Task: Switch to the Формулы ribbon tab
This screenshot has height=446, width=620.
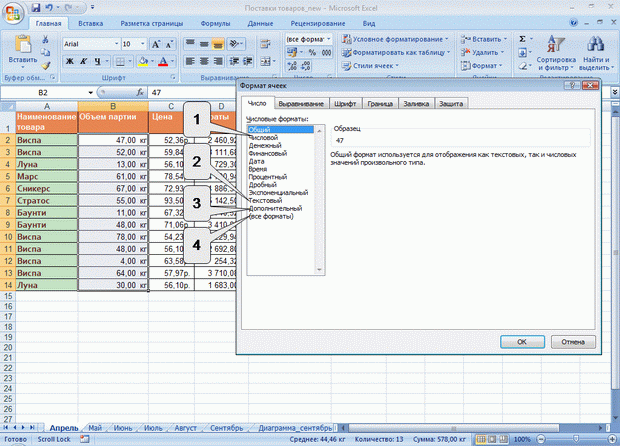Action: pyautogui.click(x=215, y=23)
